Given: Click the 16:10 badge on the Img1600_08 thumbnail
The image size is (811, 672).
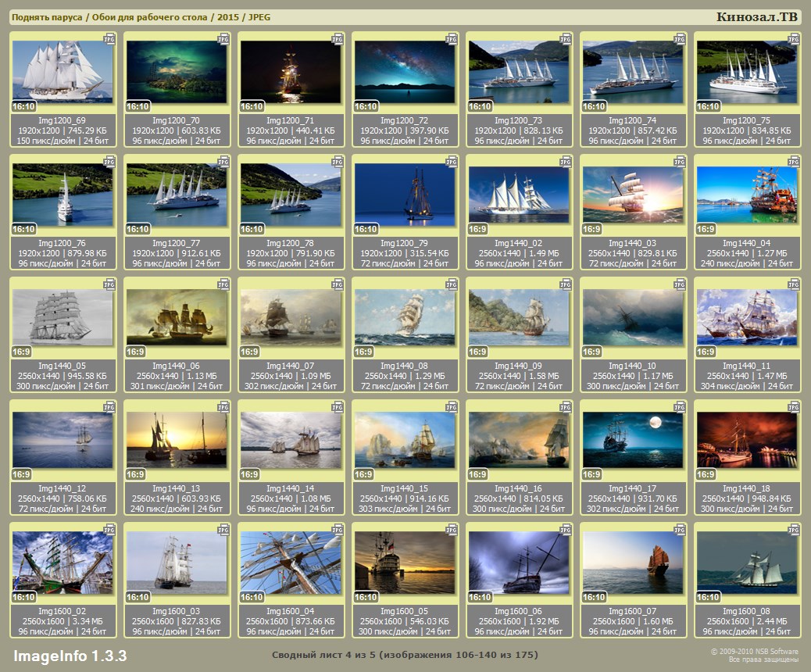Looking at the screenshot, I should tap(708, 597).
